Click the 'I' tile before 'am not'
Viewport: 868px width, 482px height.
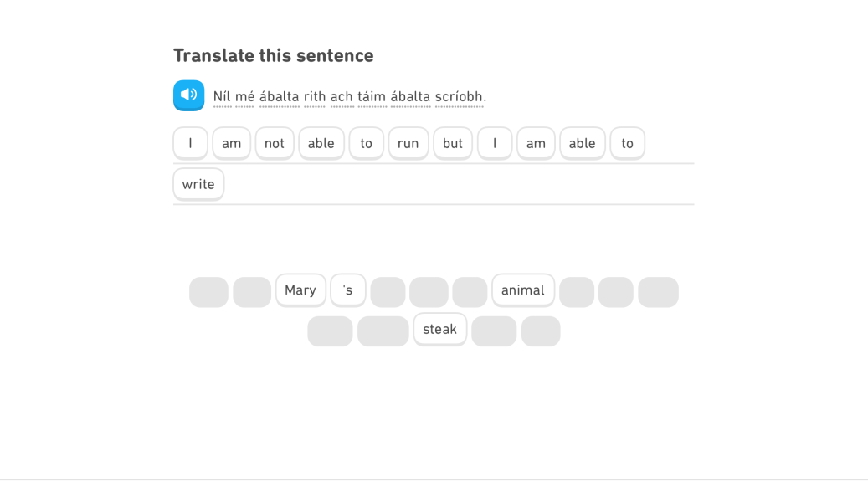(190, 143)
